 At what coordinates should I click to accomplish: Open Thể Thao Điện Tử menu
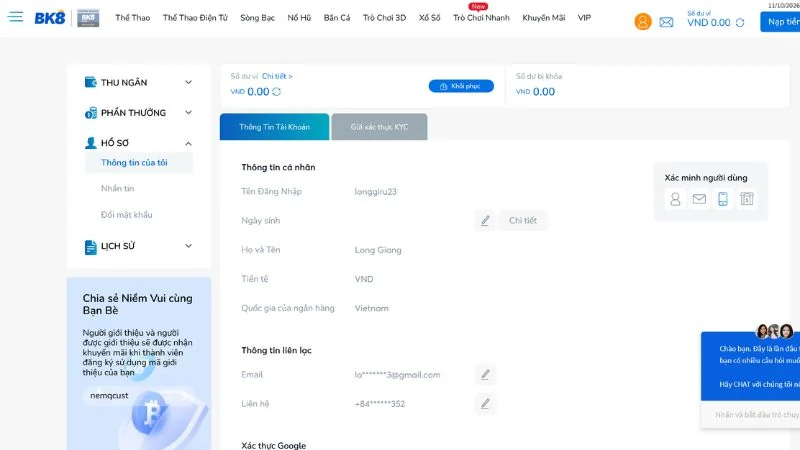tap(195, 18)
